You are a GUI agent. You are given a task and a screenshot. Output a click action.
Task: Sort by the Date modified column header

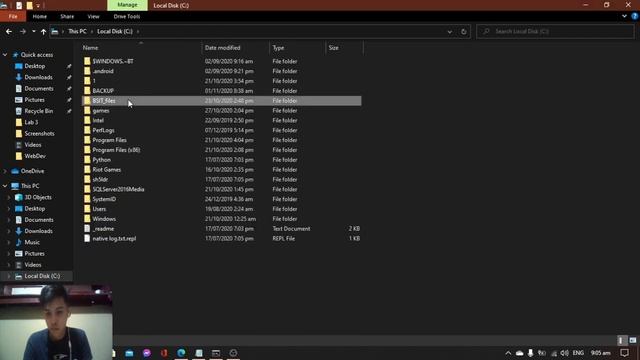[x=222, y=48]
